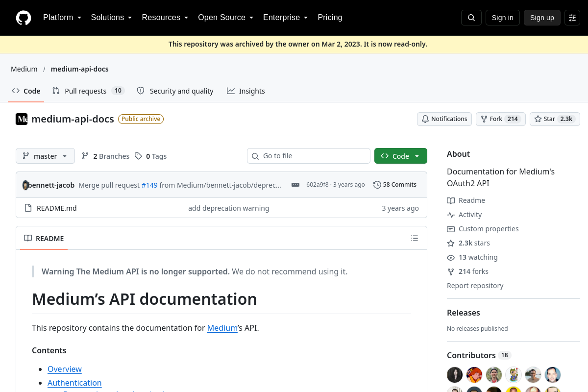
Task: View the 2.3k stars link
Action: pyautogui.click(x=468, y=243)
